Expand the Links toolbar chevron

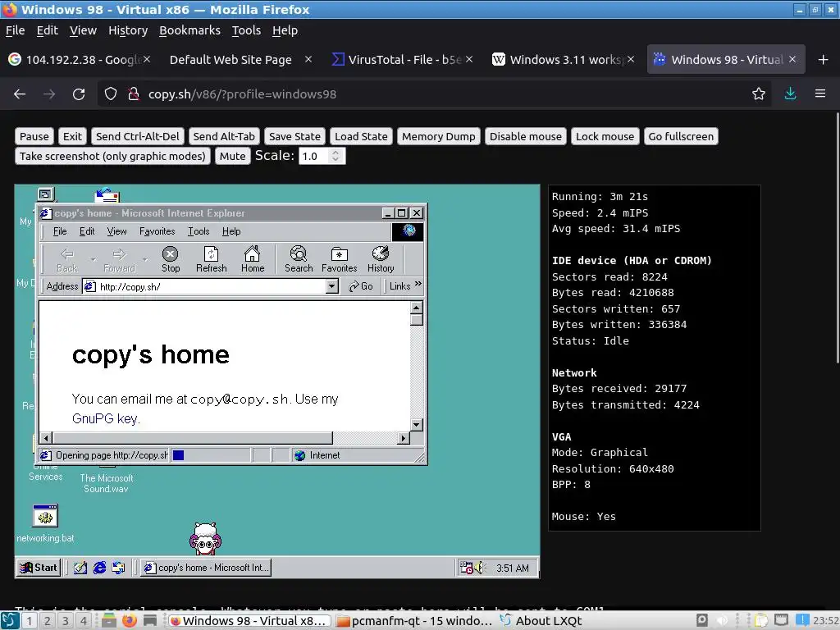click(418, 284)
